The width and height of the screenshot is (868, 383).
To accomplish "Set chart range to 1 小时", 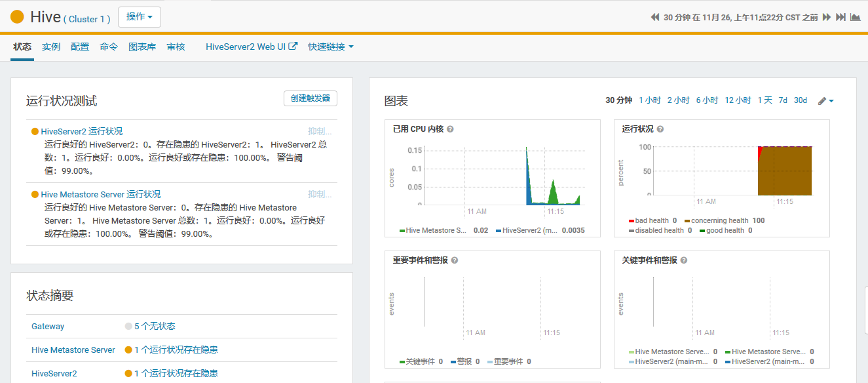I will [x=650, y=100].
